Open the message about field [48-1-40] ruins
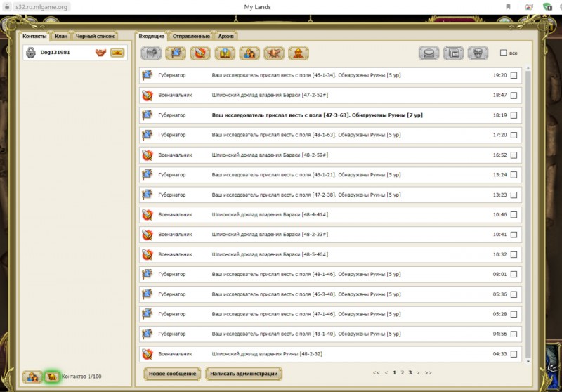The width and height of the screenshot is (562, 392). click(x=330, y=334)
